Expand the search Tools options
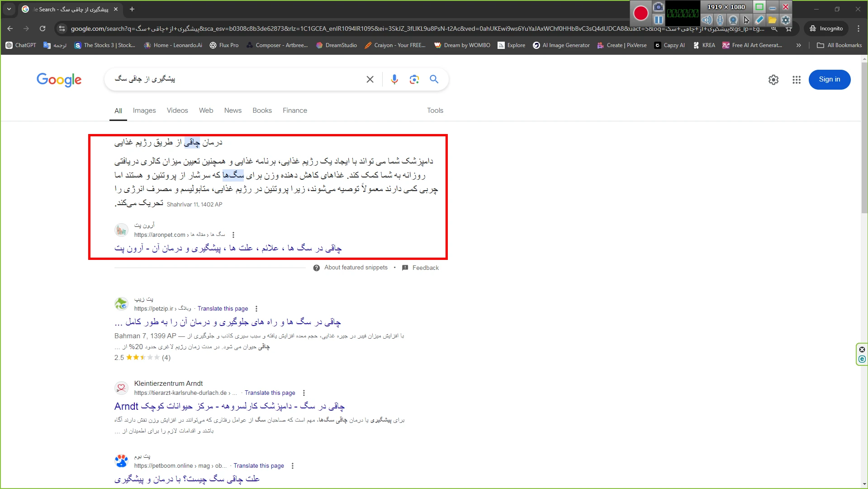Image resolution: width=868 pixels, height=489 pixels. (x=435, y=110)
